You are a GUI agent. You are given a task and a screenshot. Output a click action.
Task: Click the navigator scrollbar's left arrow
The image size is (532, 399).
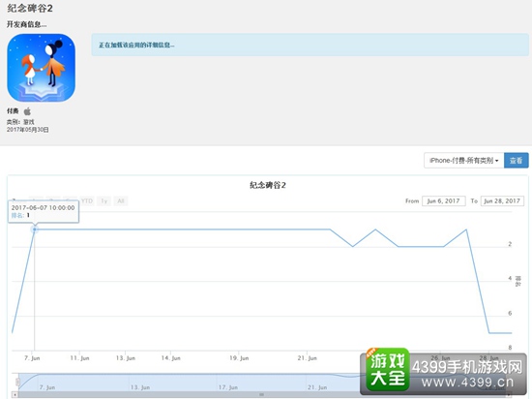(15, 395)
